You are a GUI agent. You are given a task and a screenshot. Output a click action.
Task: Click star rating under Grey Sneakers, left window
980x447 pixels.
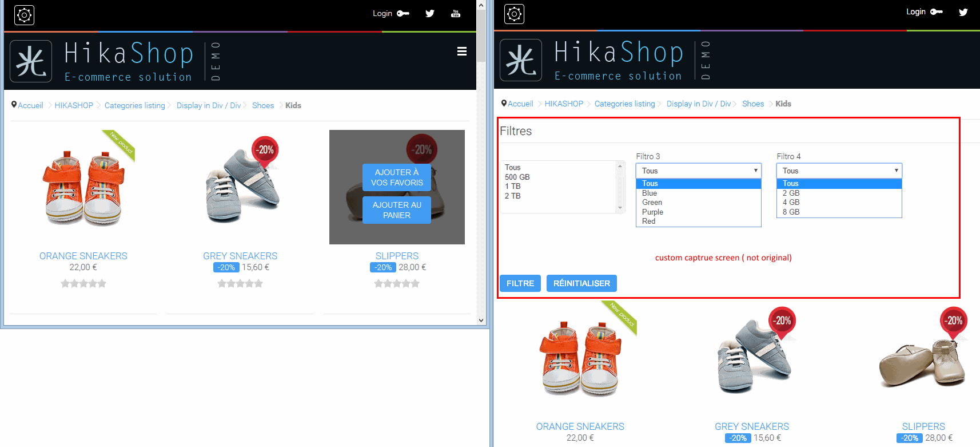(x=240, y=283)
